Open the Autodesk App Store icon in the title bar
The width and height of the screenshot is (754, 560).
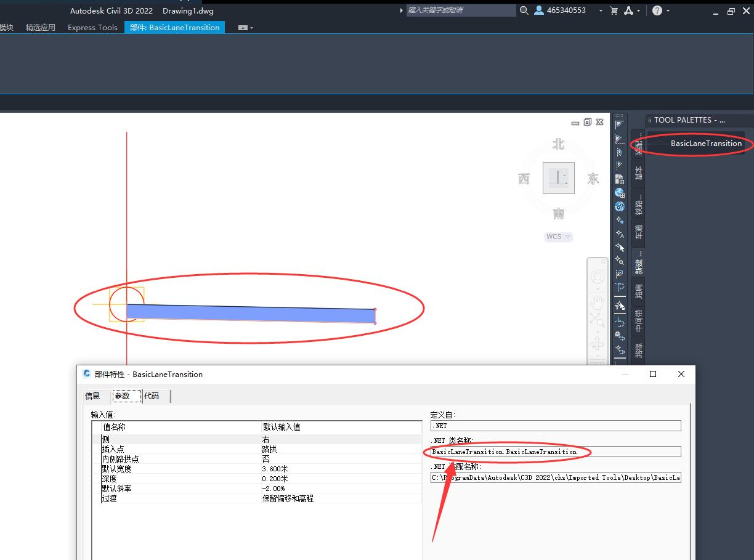pyautogui.click(x=628, y=10)
